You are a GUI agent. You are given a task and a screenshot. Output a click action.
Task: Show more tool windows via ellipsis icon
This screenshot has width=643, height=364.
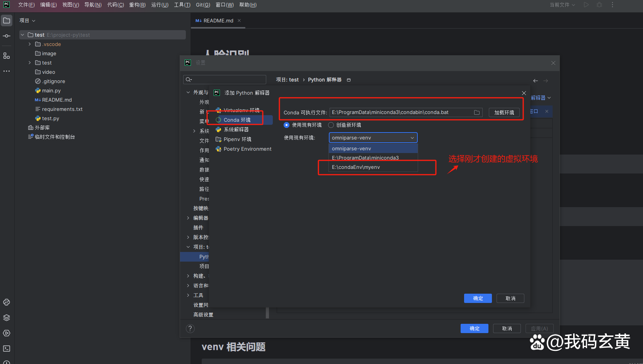[7, 71]
